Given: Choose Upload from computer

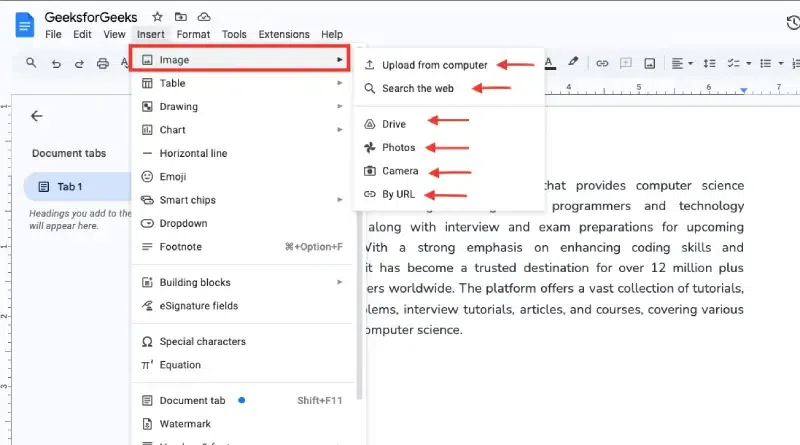Looking at the screenshot, I should click(x=449, y=65).
